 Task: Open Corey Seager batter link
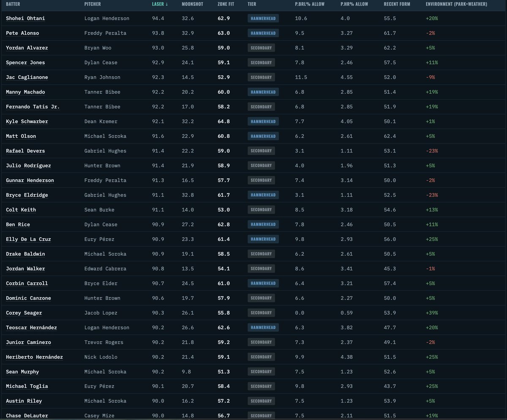[x=24, y=313]
